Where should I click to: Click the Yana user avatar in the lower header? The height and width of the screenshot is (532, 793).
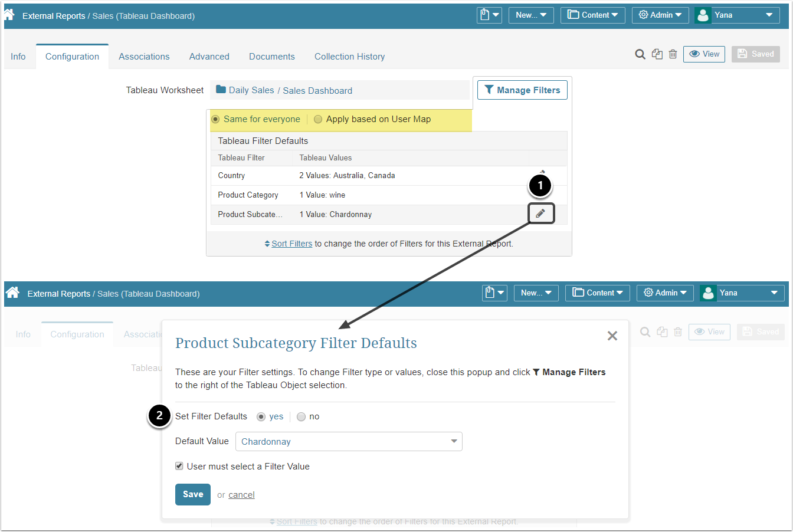coord(708,293)
